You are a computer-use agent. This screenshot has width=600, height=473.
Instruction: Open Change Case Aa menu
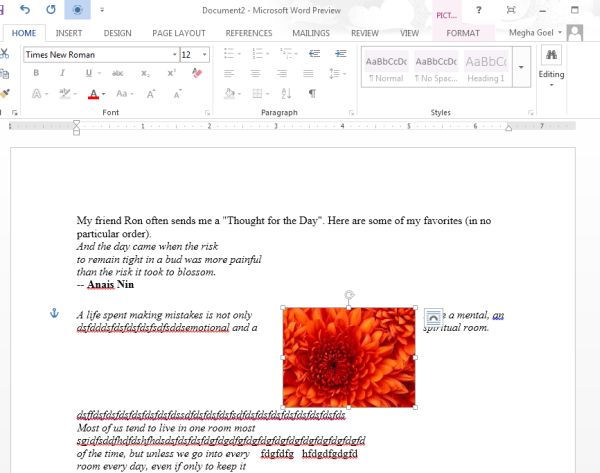(x=124, y=94)
